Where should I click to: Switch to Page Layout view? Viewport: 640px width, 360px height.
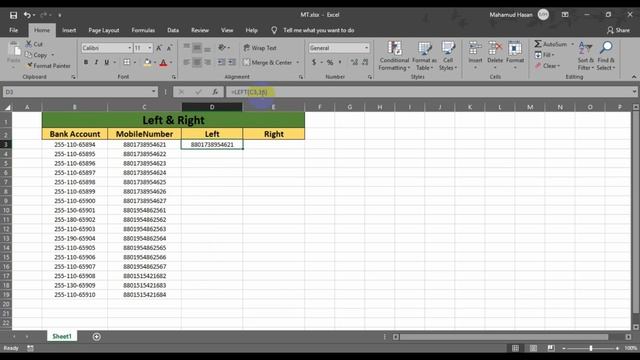tap(533, 348)
